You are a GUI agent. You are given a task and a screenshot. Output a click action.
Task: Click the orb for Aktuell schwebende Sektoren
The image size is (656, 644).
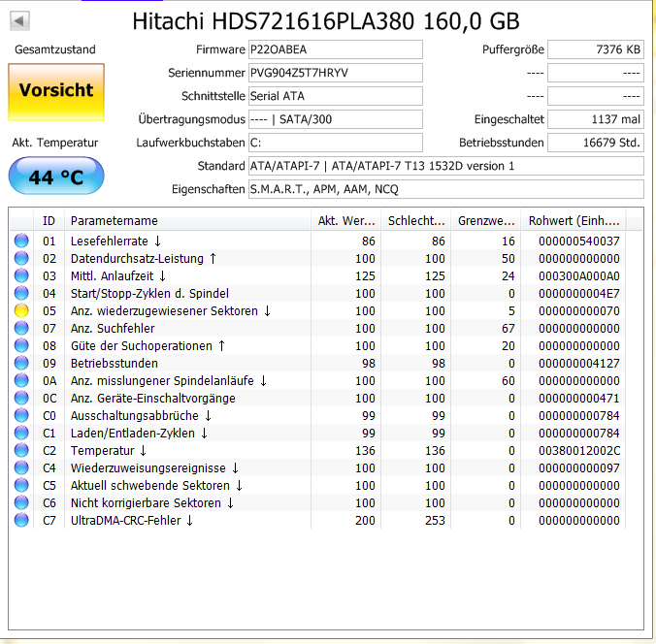[x=21, y=486]
